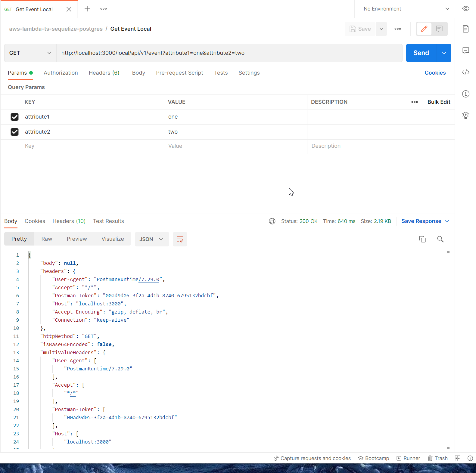The width and height of the screenshot is (476, 473).
Task: Open the Runner from the status bar
Action: (408, 458)
